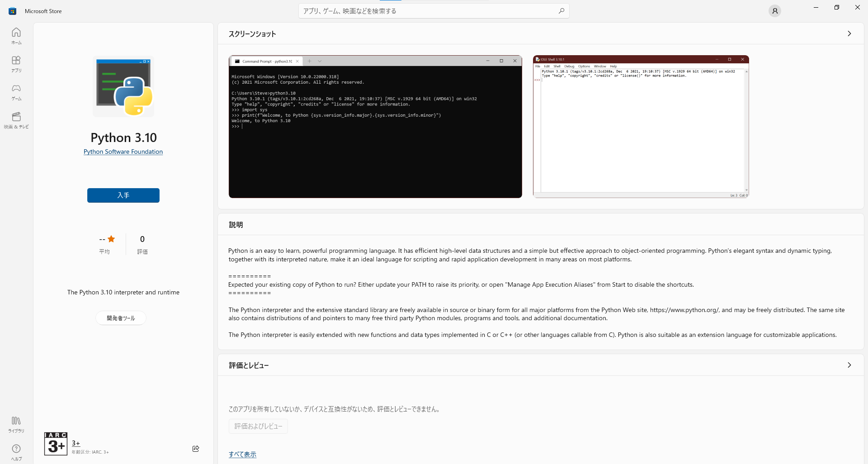Share the Python 3.10 app page
This screenshot has width=868, height=464.
pyautogui.click(x=196, y=449)
